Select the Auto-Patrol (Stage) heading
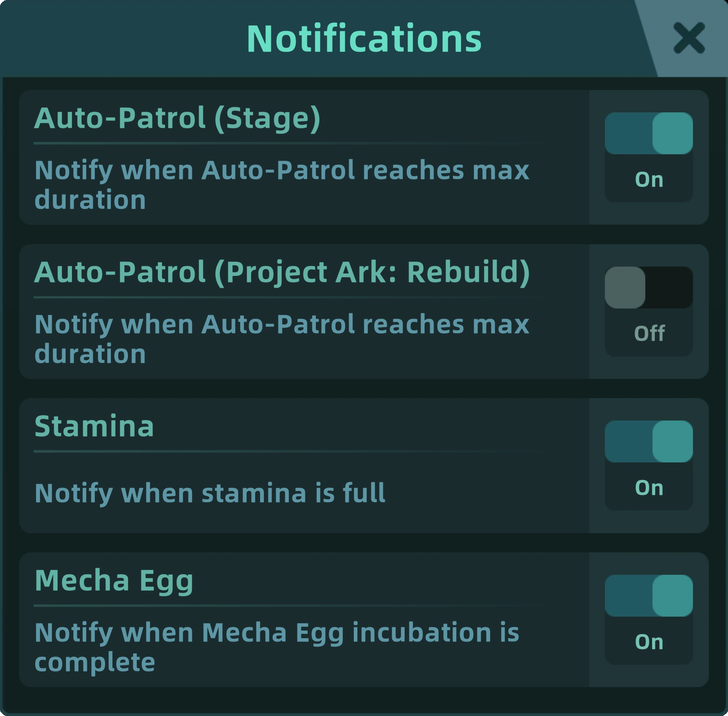The width and height of the screenshot is (728, 716). pyautogui.click(x=177, y=118)
